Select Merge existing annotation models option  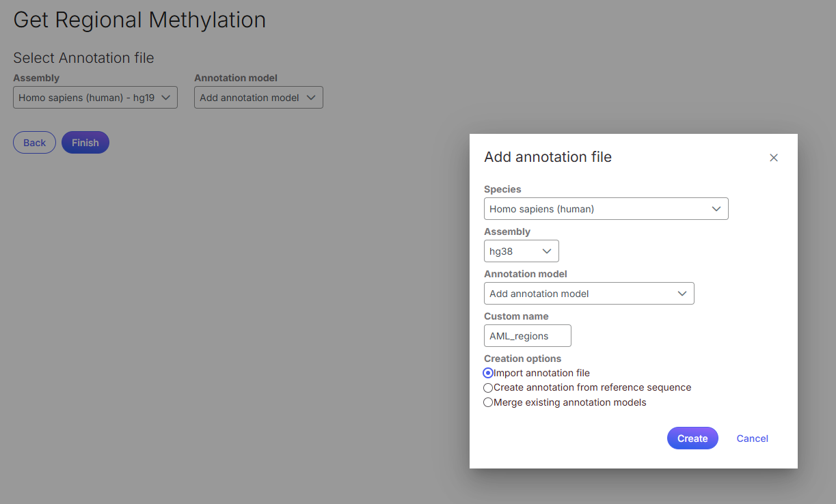coord(488,402)
